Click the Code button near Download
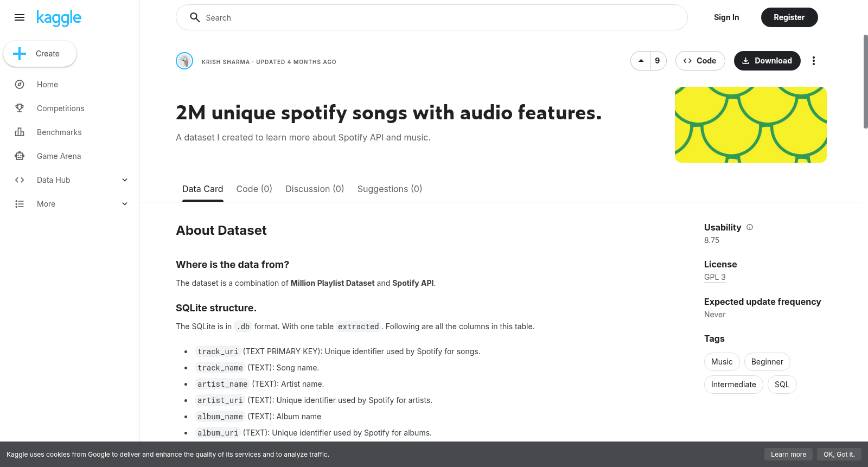The width and height of the screenshot is (868, 467). (700, 61)
